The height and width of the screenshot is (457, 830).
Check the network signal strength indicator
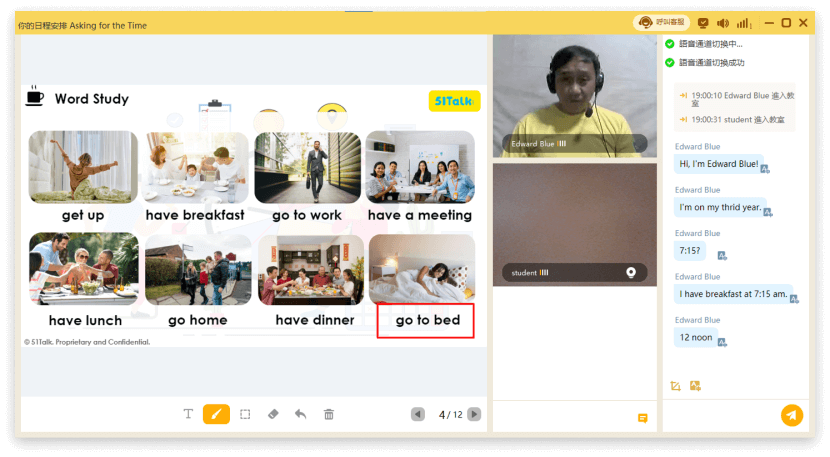coord(744,23)
